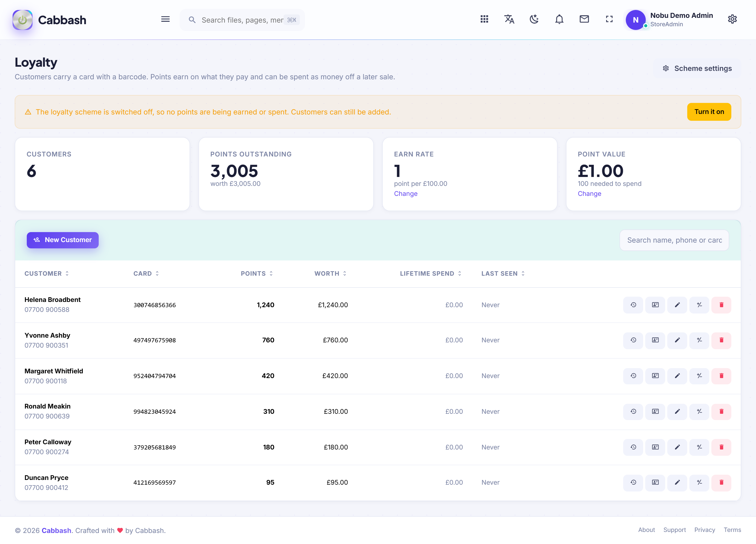Screen dimensions: 756x544
Task: Enter fullscreen mode icon
Action: tap(609, 19)
